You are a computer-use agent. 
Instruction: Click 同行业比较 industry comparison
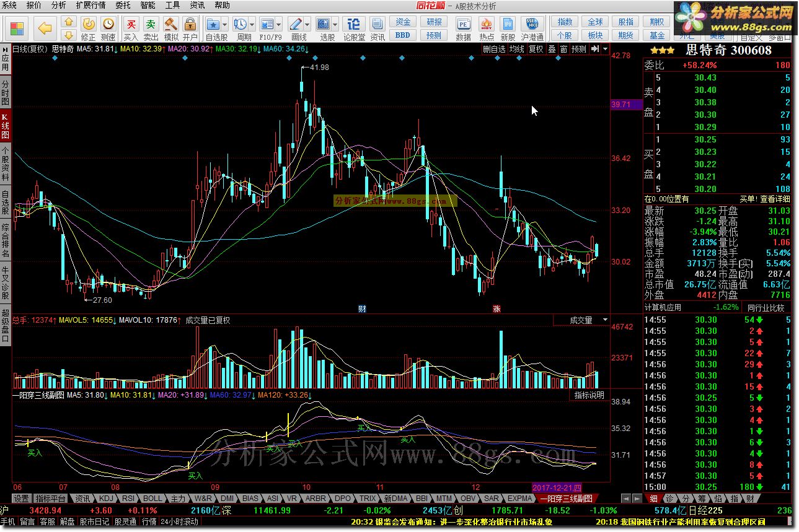coord(766,307)
